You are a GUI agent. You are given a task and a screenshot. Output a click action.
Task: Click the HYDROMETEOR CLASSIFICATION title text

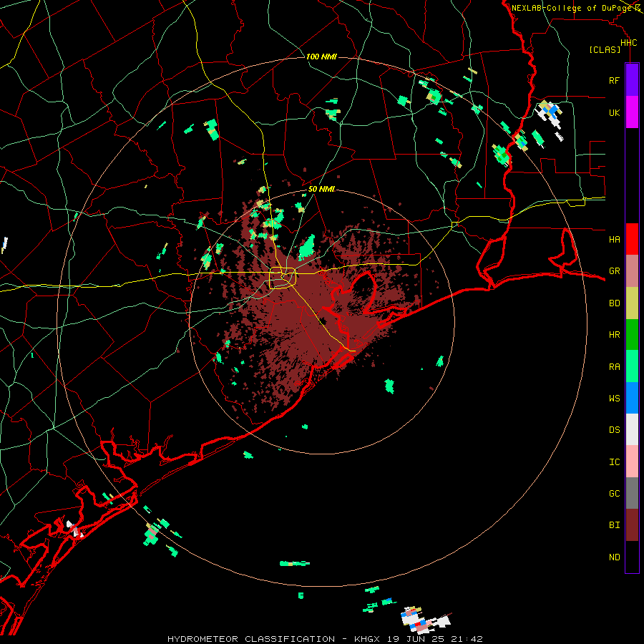pos(251,639)
